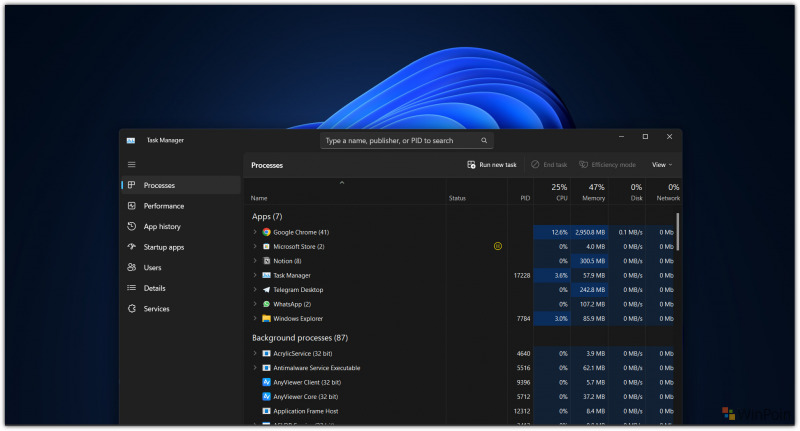Click Application Frame Host PID 12312
This screenshot has width=800, height=431.
coord(522,411)
